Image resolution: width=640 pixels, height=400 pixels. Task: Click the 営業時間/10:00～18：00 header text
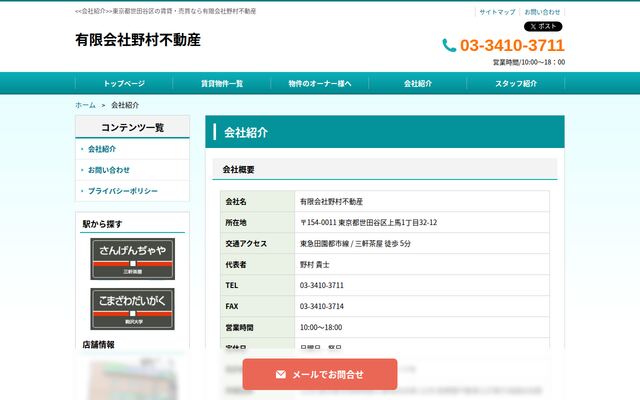pos(529,62)
